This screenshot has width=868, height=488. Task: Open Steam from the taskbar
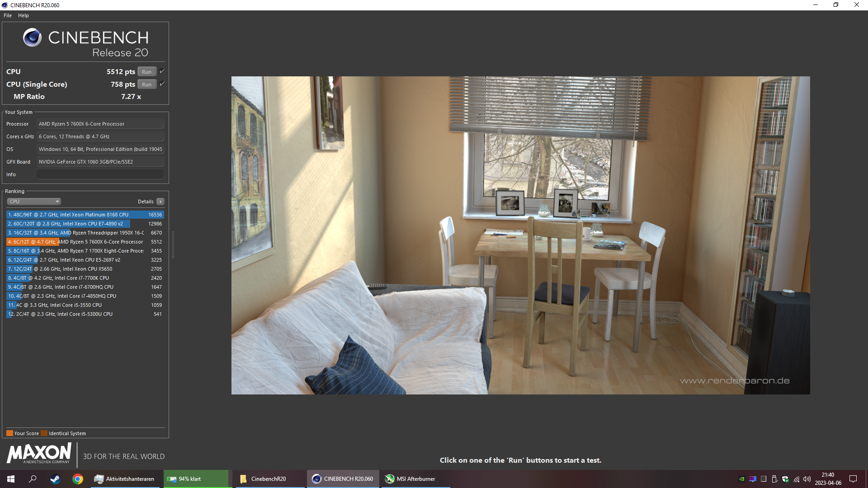pos(55,479)
